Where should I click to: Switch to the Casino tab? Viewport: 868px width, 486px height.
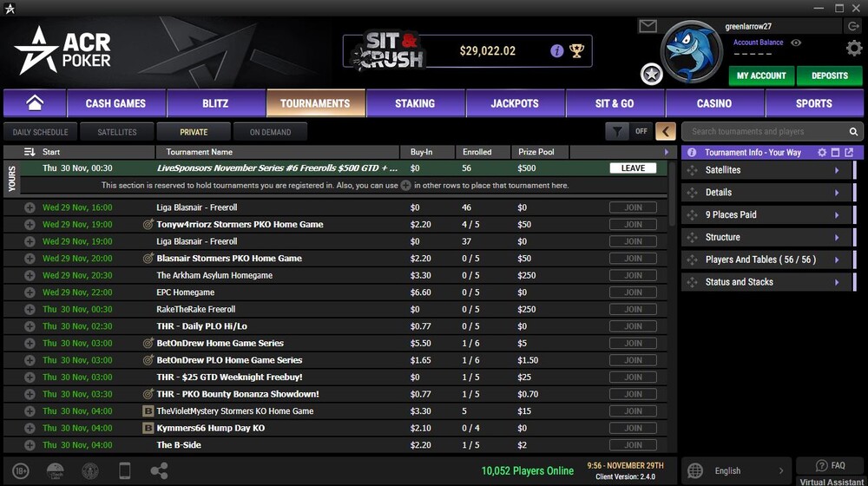[714, 103]
